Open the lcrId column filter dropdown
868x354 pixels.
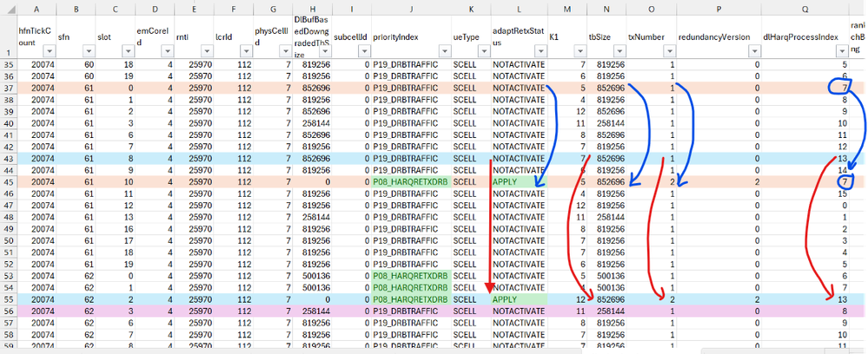(246, 51)
